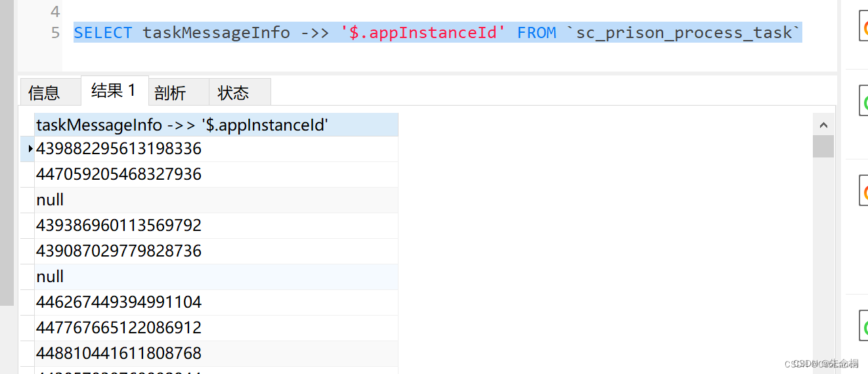
Task: Switch to the 信息 tab
Action: 44,93
